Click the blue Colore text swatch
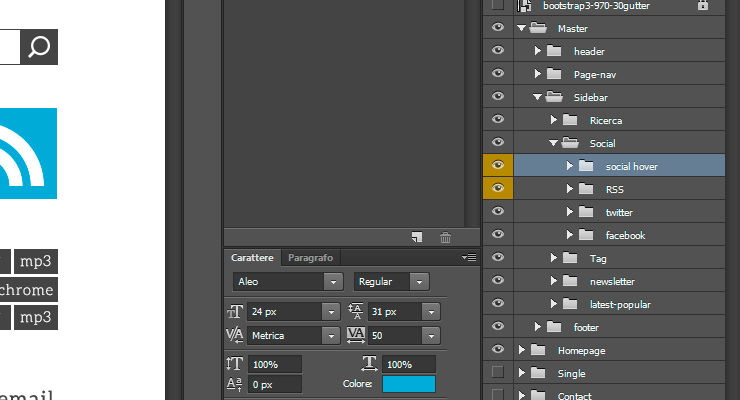The height and width of the screenshot is (400, 740). [409, 384]
